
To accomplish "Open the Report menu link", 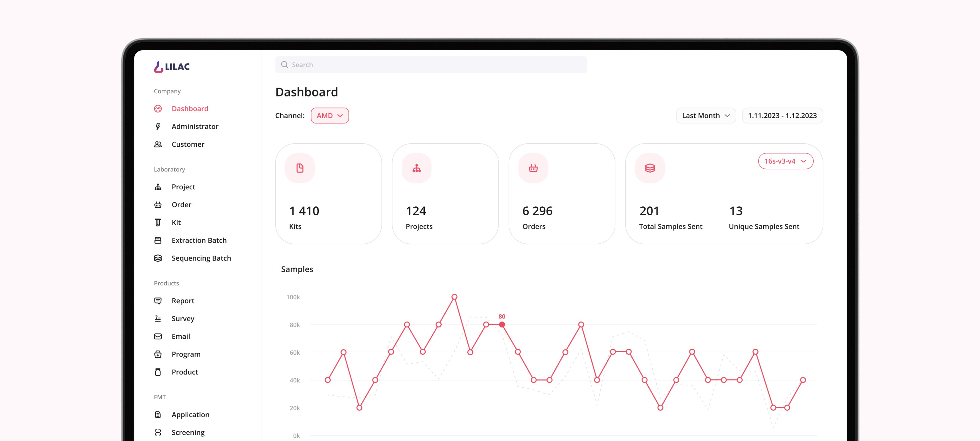I will pos(183,301).
